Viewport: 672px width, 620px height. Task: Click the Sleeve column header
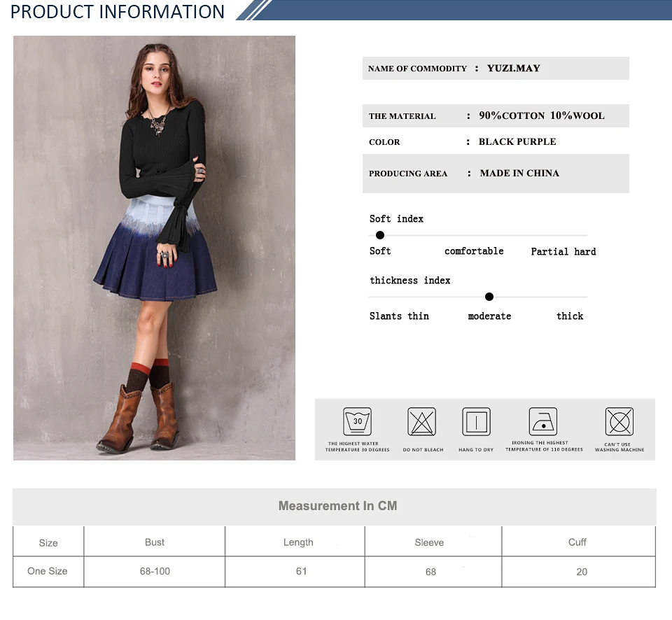tap(429, 542)
